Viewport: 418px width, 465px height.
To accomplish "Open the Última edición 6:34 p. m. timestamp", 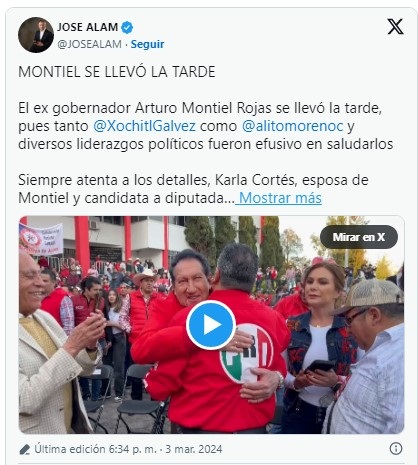I will click(x=95, y=449).
